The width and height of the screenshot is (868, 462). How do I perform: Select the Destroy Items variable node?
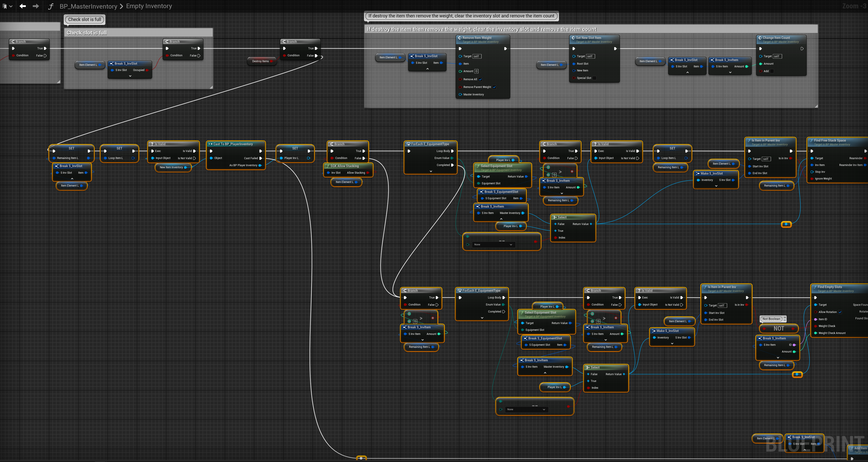[260, 61]
